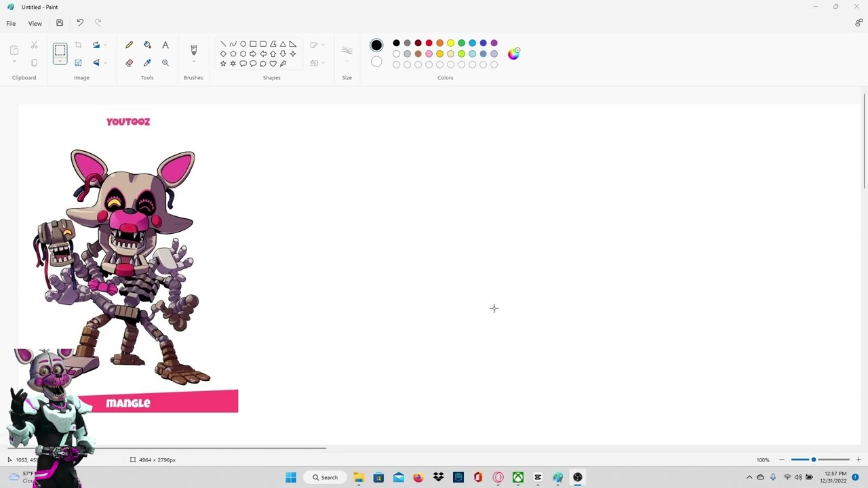Select the Pencil tool
The height and width of the screenshot is (488, 868).
[129, 45]
